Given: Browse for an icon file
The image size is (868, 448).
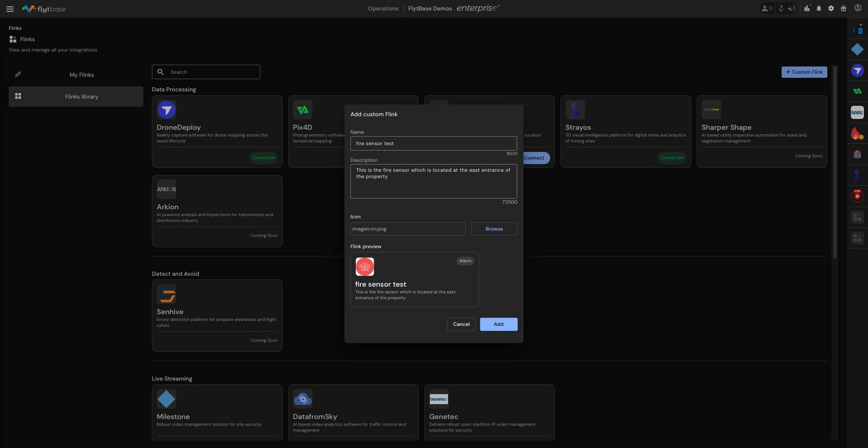Looking at the screenshot, I should [x=494, y=229].
